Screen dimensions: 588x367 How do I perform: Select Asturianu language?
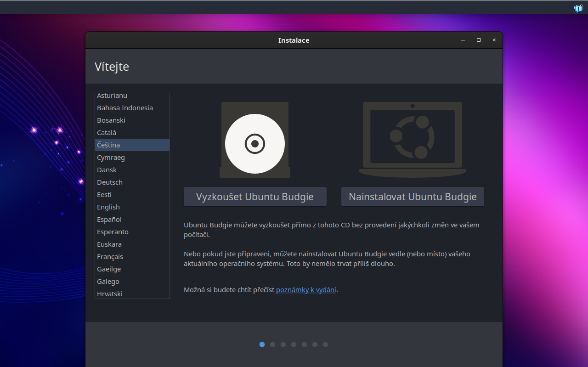132,96
